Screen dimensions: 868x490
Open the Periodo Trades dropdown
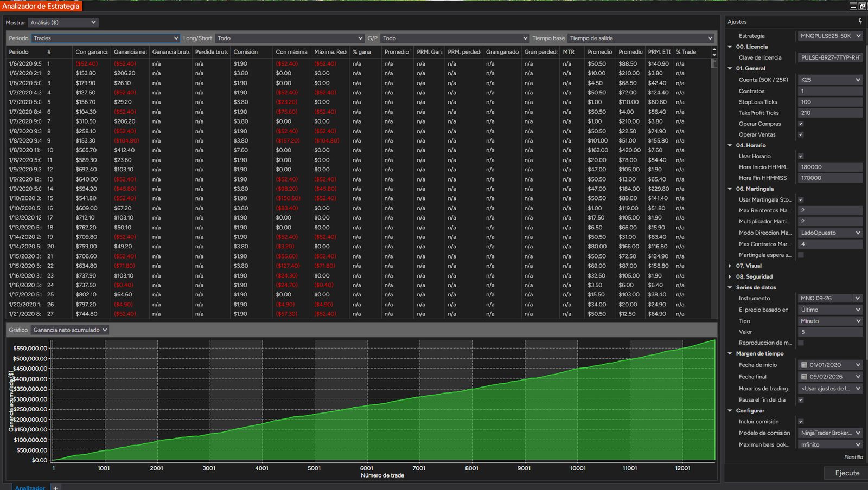[105, 38]
